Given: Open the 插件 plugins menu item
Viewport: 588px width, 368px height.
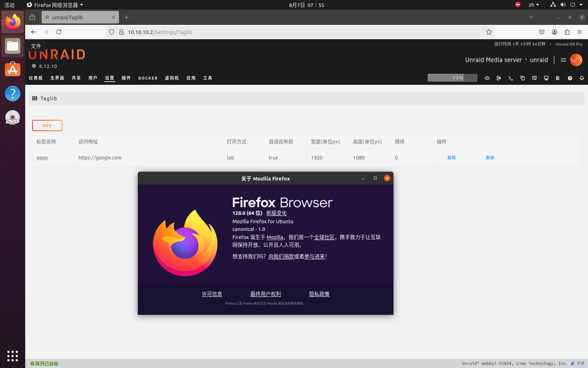Looking at the screenshot, I should tap(126, 78).
